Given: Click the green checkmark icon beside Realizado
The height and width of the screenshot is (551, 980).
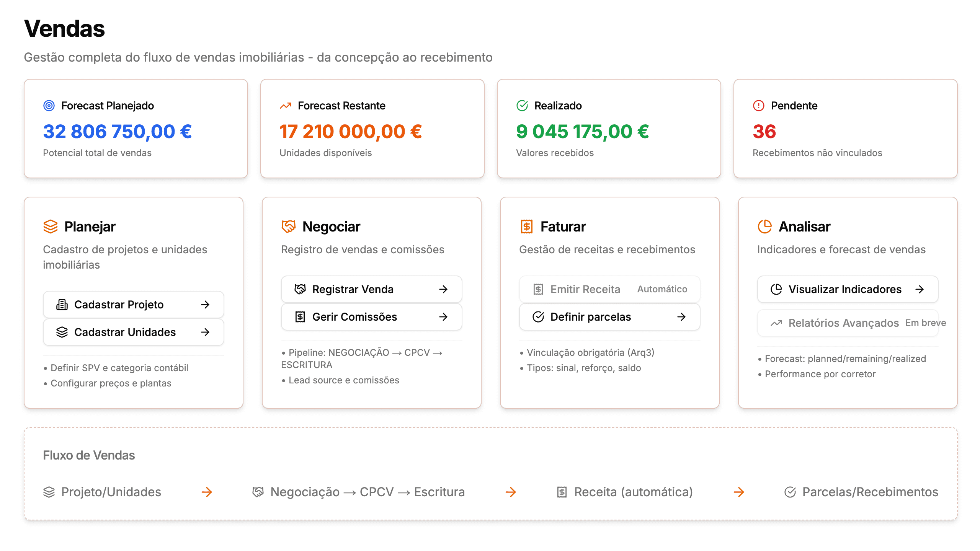Looking at the screenshot, I should point(522,106).
